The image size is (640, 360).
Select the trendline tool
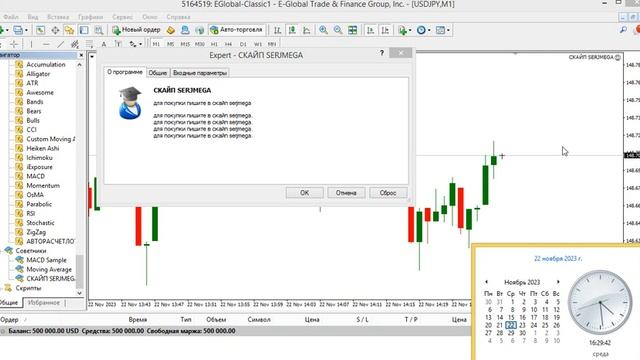point(60,44)
